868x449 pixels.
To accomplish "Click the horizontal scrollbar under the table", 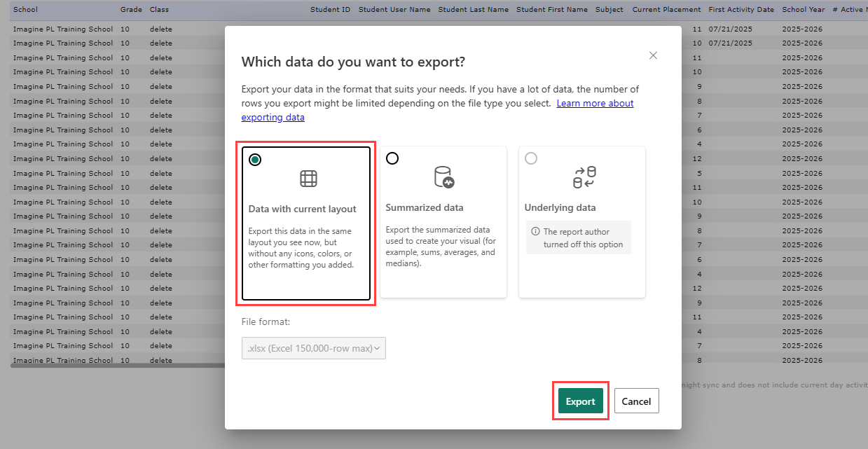I will pos(118,365).
